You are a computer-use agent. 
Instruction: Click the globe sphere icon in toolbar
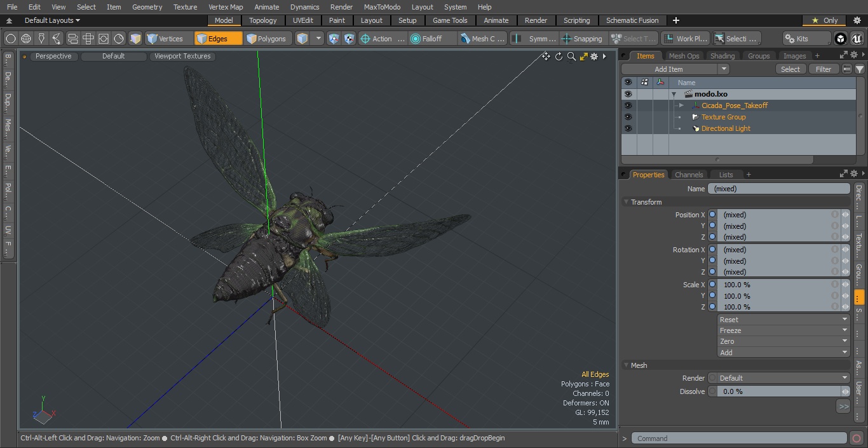click(x=26, y=39)
